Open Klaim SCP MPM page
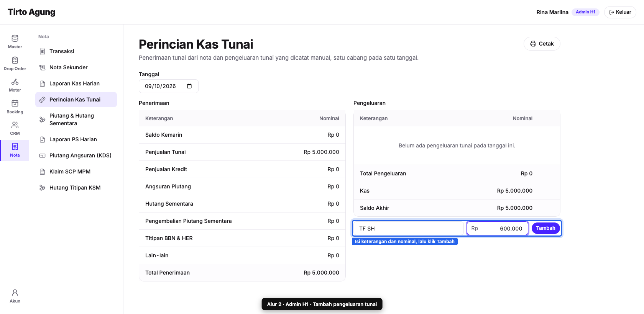The height and width of the screenshot is (314, 644). (76, 172)
